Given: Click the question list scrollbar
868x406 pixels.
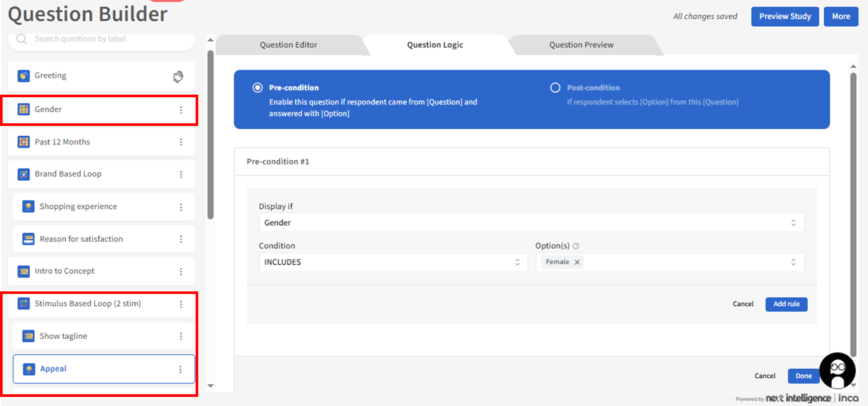Looking at the screenshot, I should click(x=210, y=135).
